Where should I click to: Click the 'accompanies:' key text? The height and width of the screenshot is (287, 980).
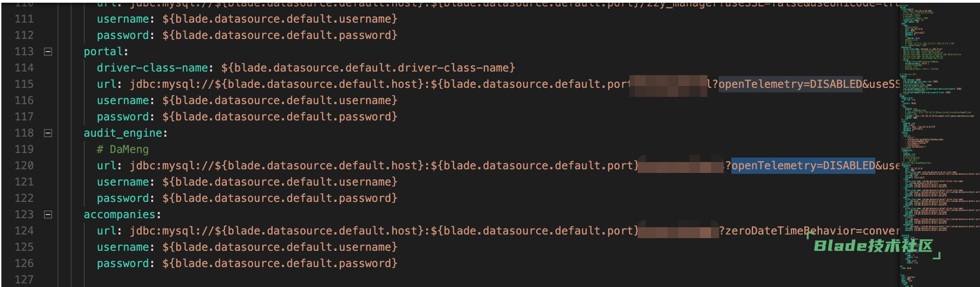122,215
